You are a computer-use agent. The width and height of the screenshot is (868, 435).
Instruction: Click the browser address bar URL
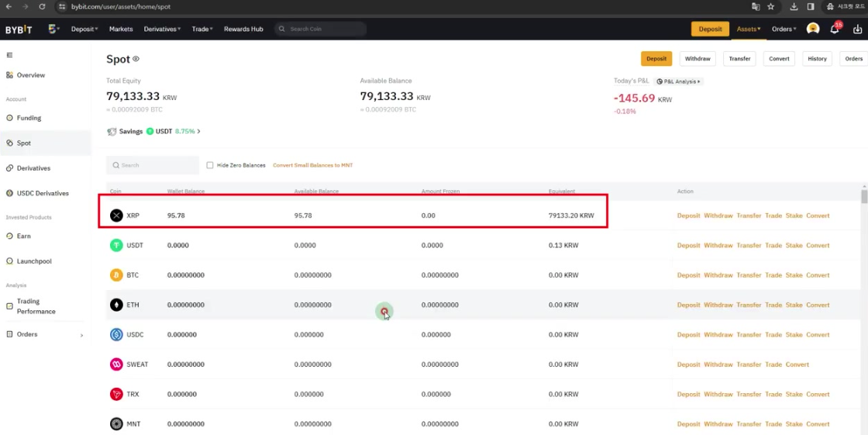click(x=121, y=7)
